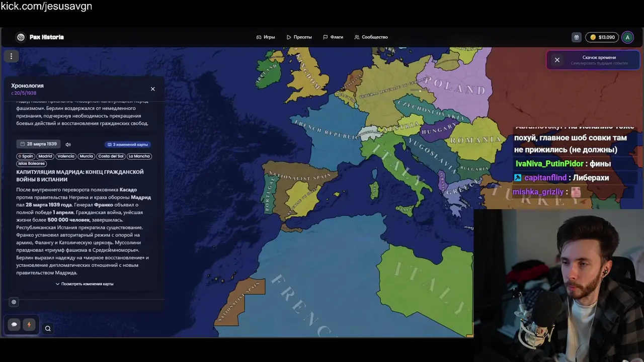Click the lightning bolt action button

(x=29, y=325)
